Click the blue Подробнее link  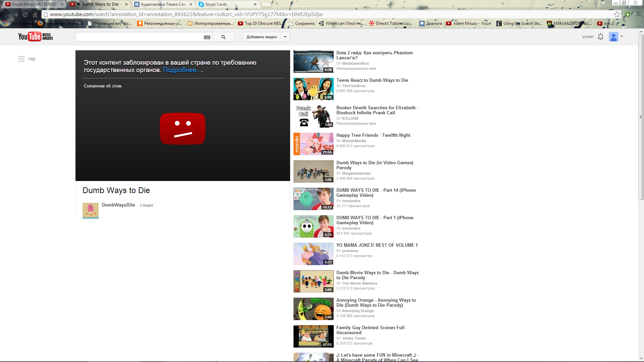point(183,70)
